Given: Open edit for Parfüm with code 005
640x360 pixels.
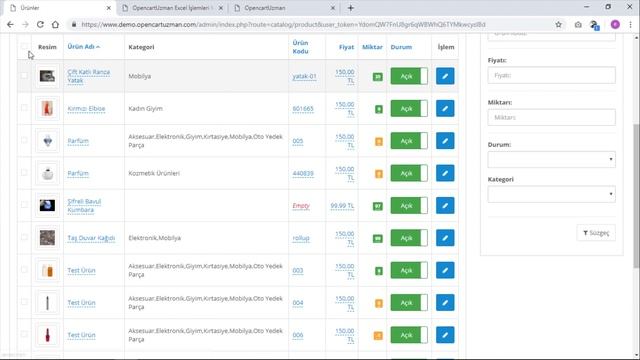Looking at the screenshot, I should pos(445,141).
